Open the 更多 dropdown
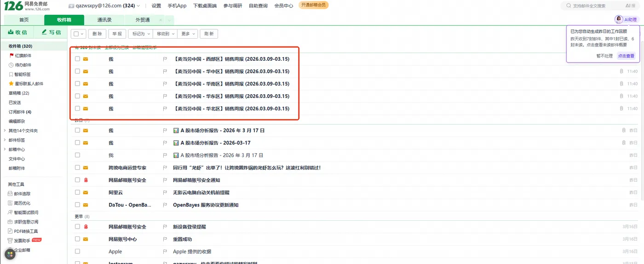The width and height of the screenshot is (644, 264). pyautogui.click(x=188, y=34)
